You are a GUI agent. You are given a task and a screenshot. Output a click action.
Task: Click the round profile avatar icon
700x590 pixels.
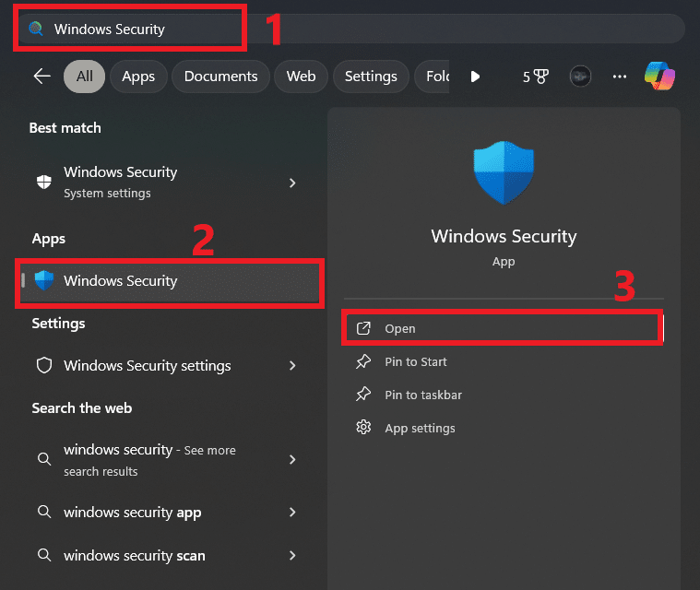point(580,77)
